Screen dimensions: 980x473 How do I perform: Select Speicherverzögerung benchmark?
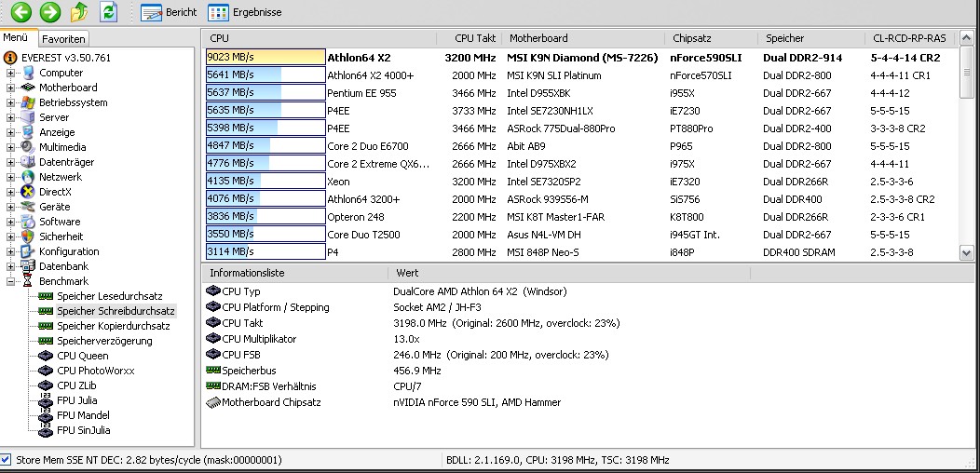click(104, 341)
